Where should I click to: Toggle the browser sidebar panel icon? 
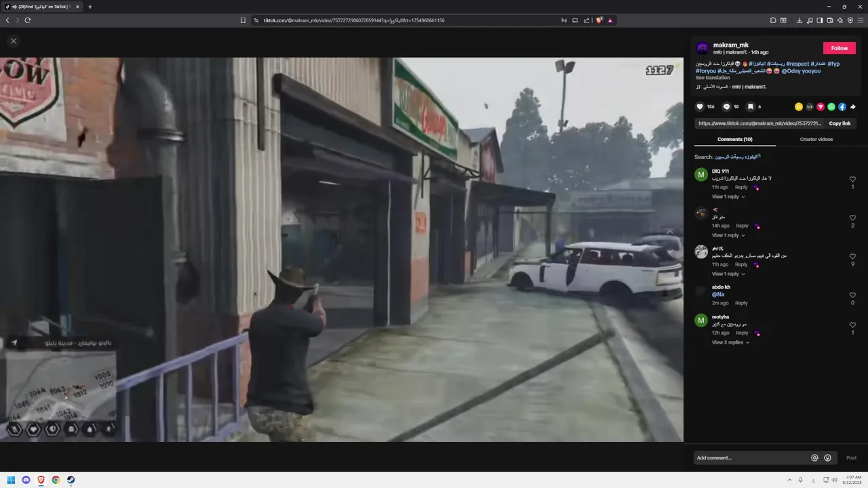[820, 20]
